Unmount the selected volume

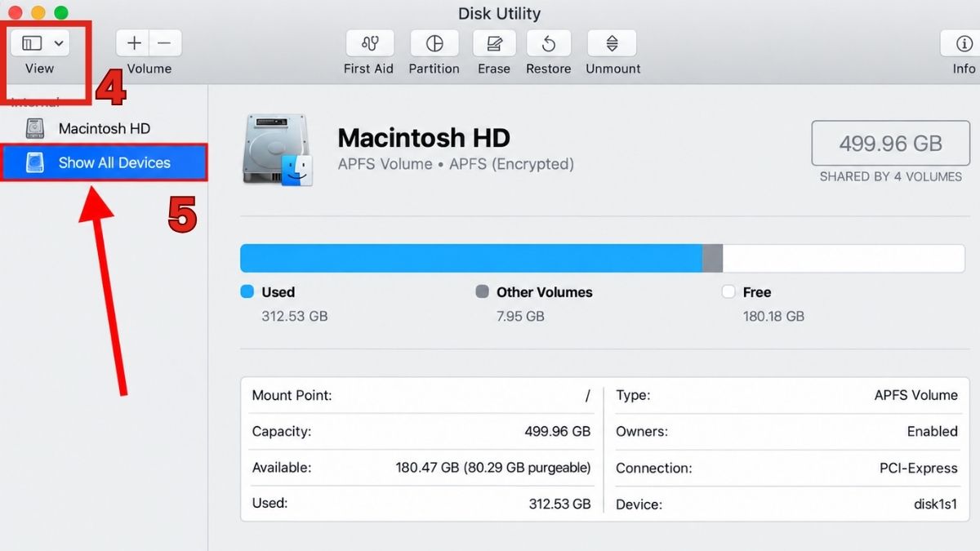612,43
